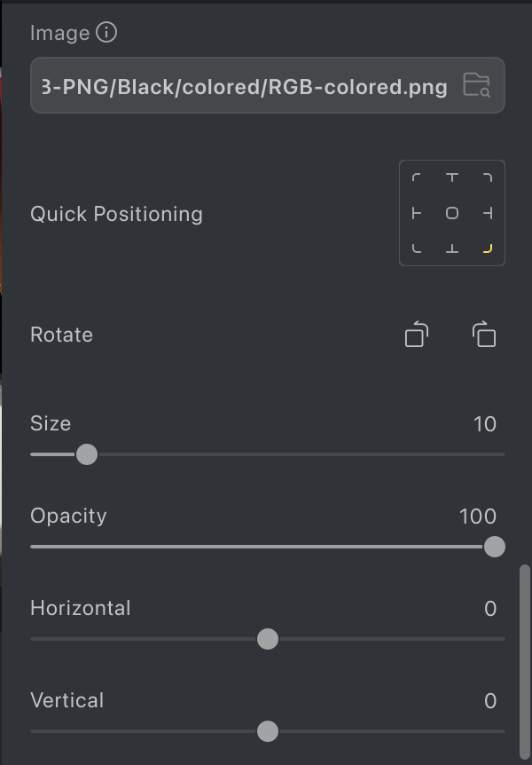Viewport: 532px width, 765px height.
Task: Position watermark at middle-left
Action: 417,213
